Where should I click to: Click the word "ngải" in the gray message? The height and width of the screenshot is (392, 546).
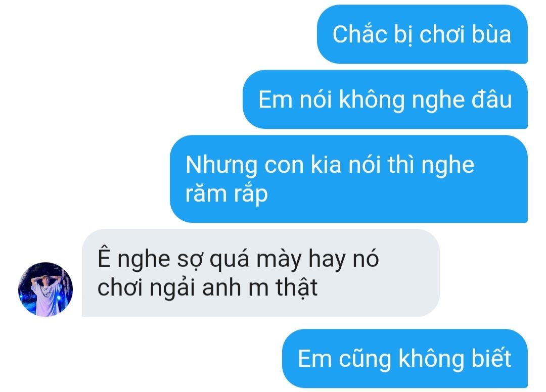coord(172,288)
